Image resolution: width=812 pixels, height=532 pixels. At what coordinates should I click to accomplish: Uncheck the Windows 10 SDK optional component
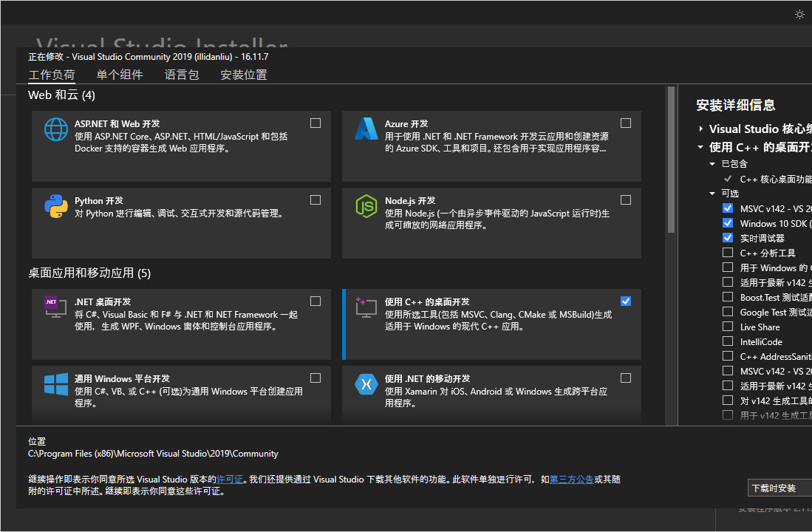click(x=728, y=222)
